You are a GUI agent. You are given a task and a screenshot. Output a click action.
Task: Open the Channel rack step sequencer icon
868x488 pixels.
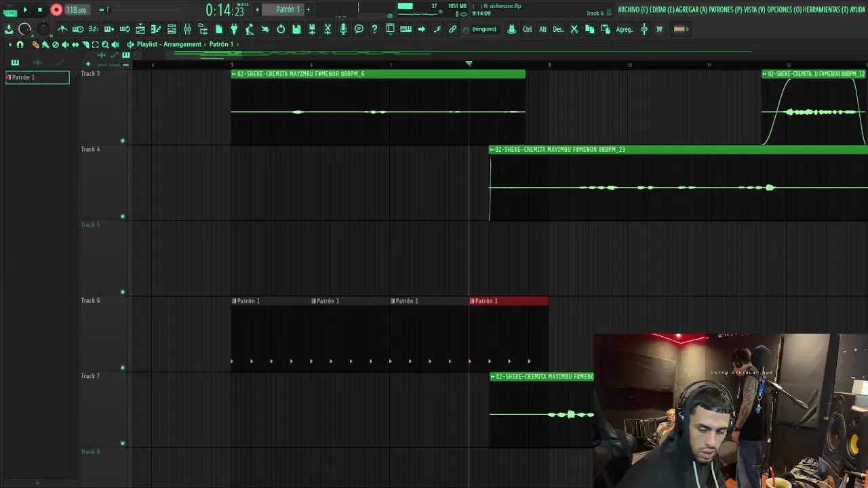(172, 29)
